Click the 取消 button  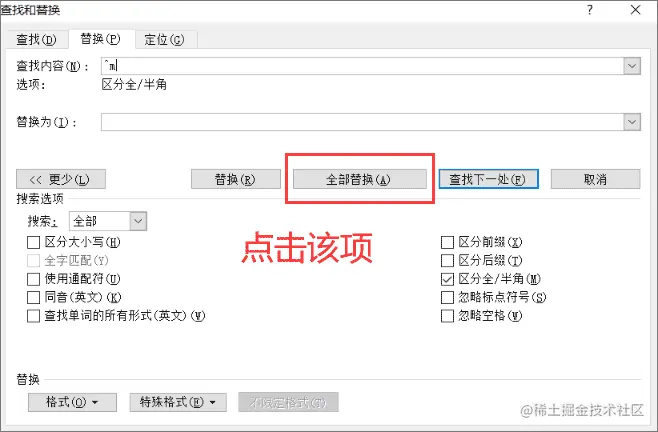[595, 179]
